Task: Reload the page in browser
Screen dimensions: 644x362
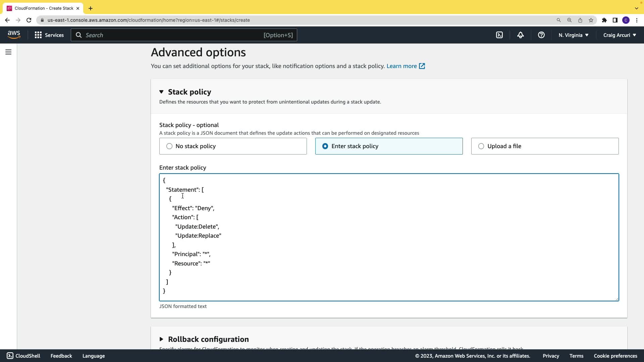Action: (x=29, y=20)
